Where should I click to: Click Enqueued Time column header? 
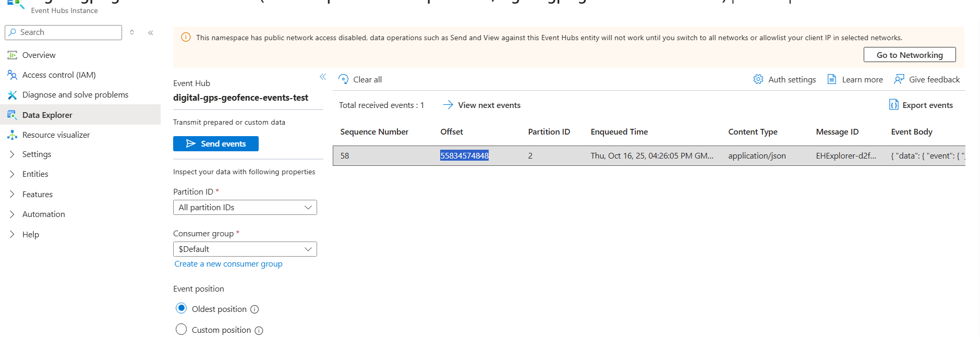pos(620,132)
